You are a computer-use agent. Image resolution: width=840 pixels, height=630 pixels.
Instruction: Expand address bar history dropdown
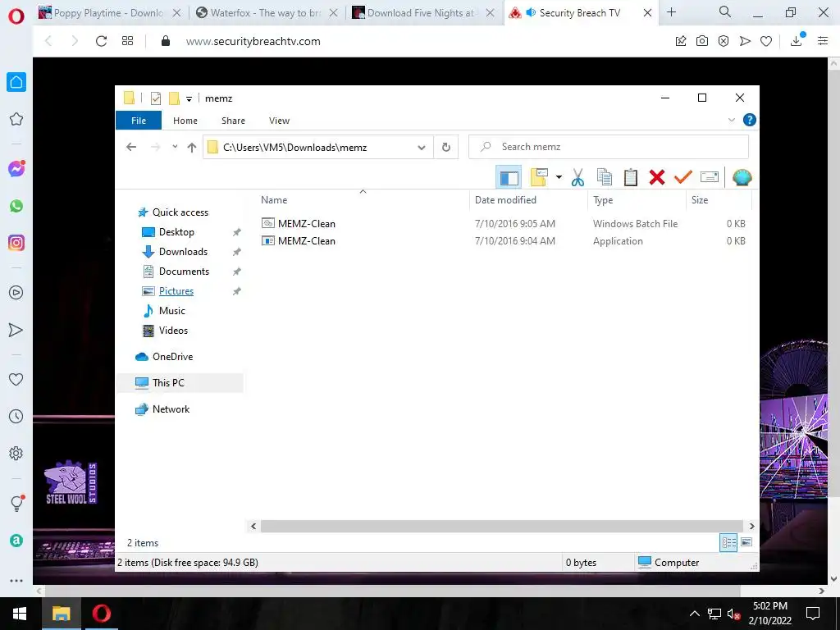tap(422, 148)
